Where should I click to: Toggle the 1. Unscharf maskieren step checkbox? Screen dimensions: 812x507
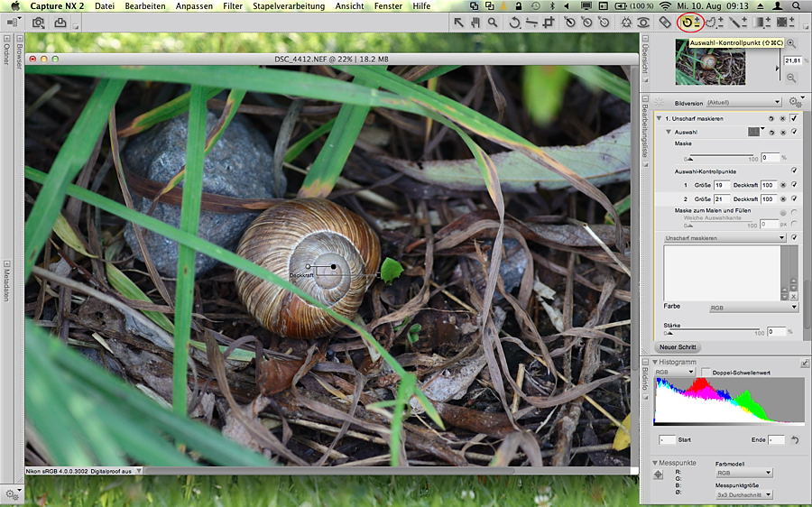point(794,118)
